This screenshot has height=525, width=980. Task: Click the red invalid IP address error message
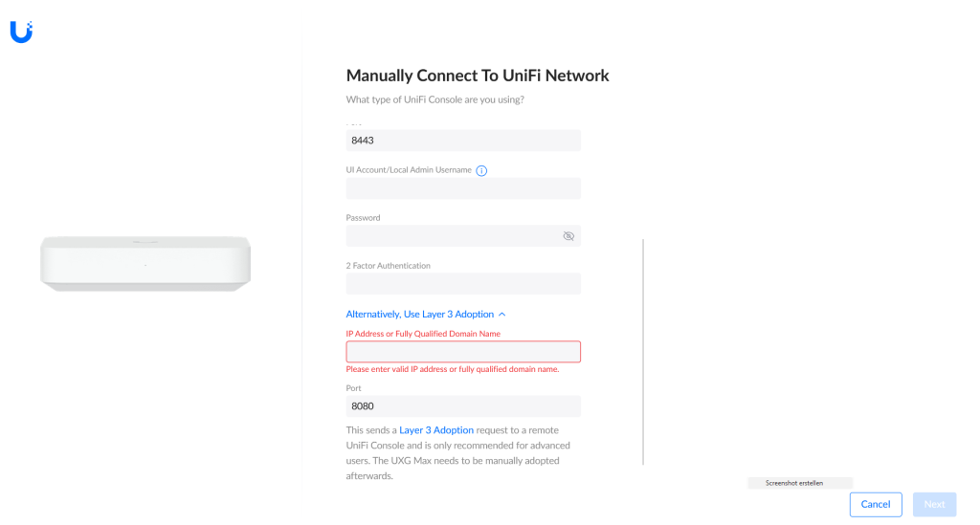pyautogui.click(x=453, y=369)
